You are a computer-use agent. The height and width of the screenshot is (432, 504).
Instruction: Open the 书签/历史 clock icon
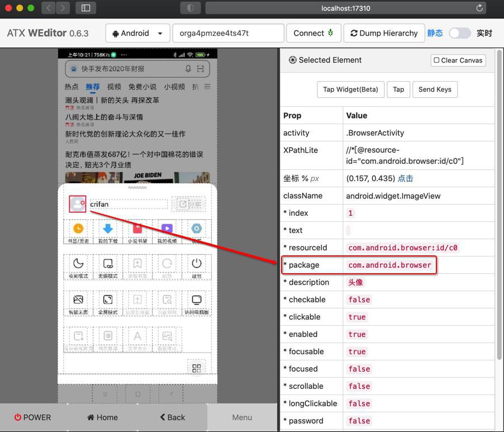click(78, 228)
